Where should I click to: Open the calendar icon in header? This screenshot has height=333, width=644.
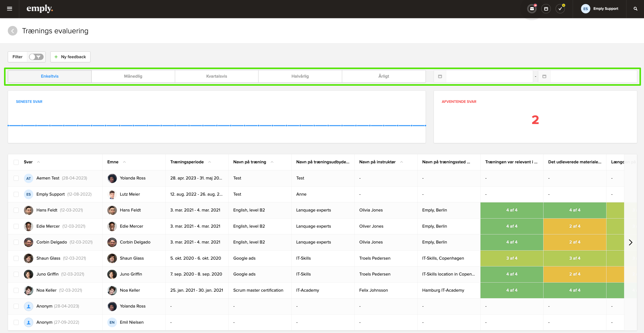coord(546,9)
